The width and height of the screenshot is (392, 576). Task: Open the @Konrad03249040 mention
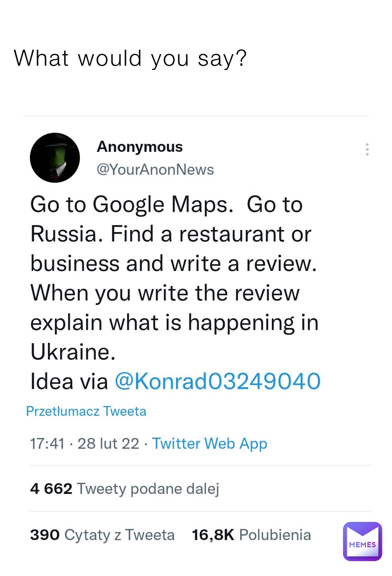coord(217,381)
